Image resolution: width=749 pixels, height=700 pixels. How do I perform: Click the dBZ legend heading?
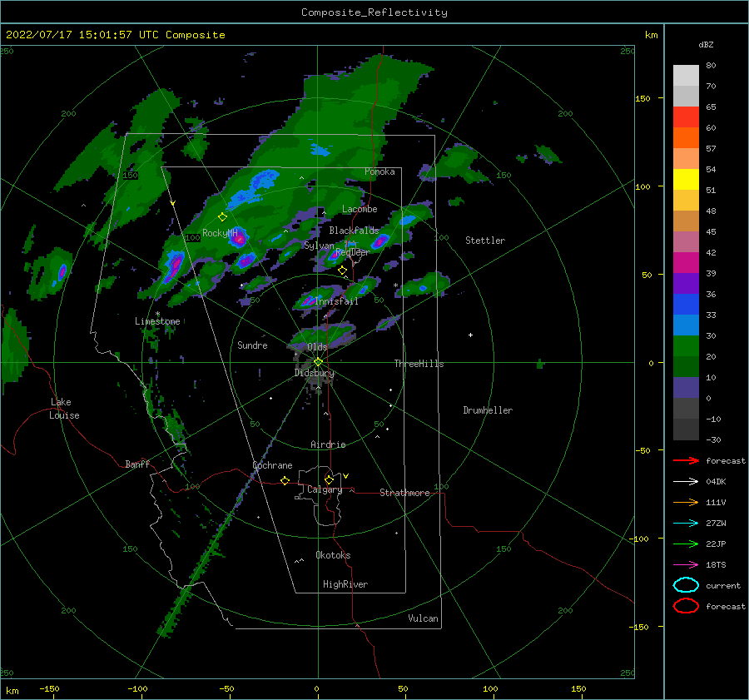click(x=706, y=44)
